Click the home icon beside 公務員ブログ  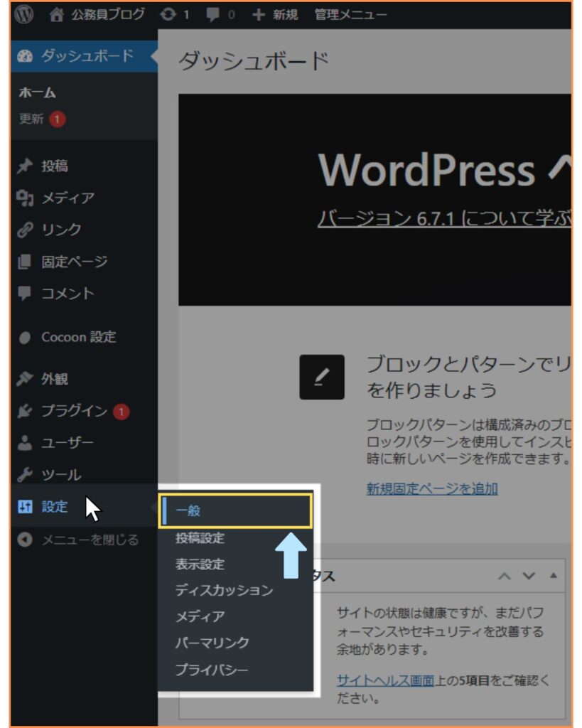click(56, 15)
